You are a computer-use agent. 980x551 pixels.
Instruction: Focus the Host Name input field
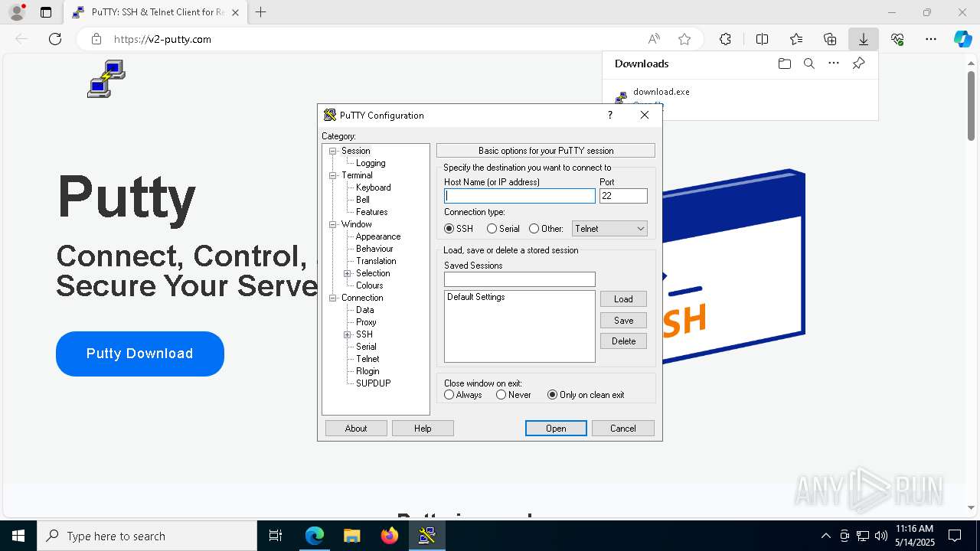520,196
